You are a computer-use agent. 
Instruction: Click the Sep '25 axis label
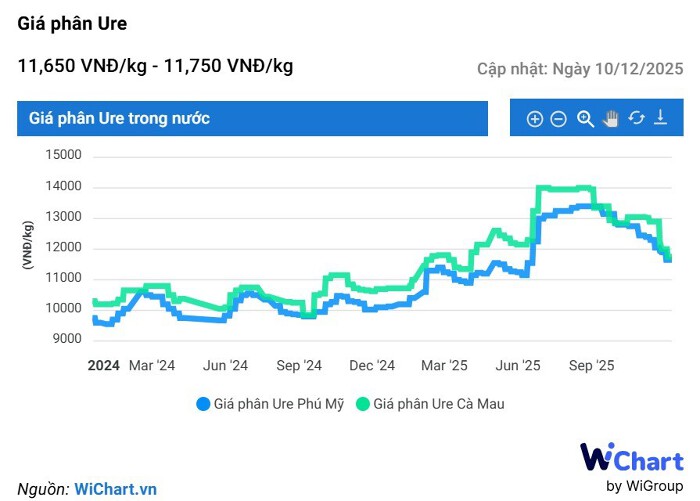click(x=592, y=365)
